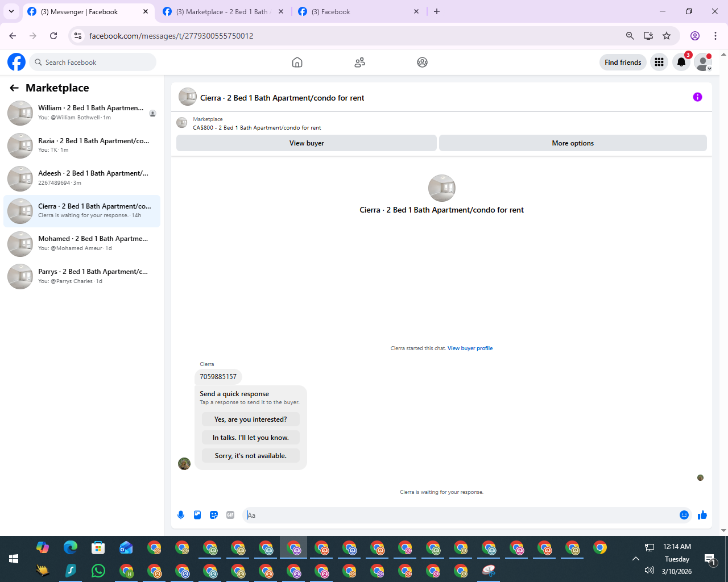Send quick reply 'Sorry, it's not available.'
The image size is (728, 582).
click(x=251, y=456)
